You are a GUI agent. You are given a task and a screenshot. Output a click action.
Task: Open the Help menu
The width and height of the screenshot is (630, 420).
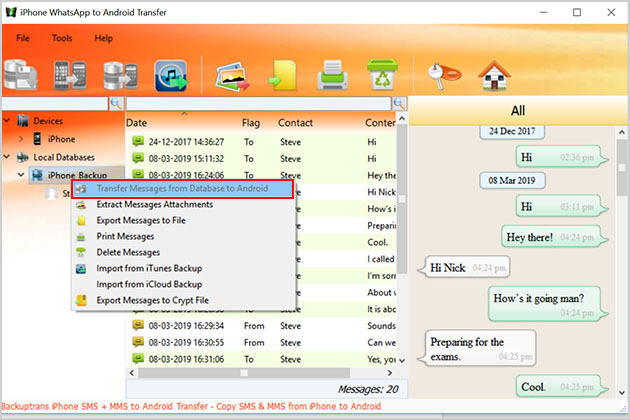(x=104, y=38)
